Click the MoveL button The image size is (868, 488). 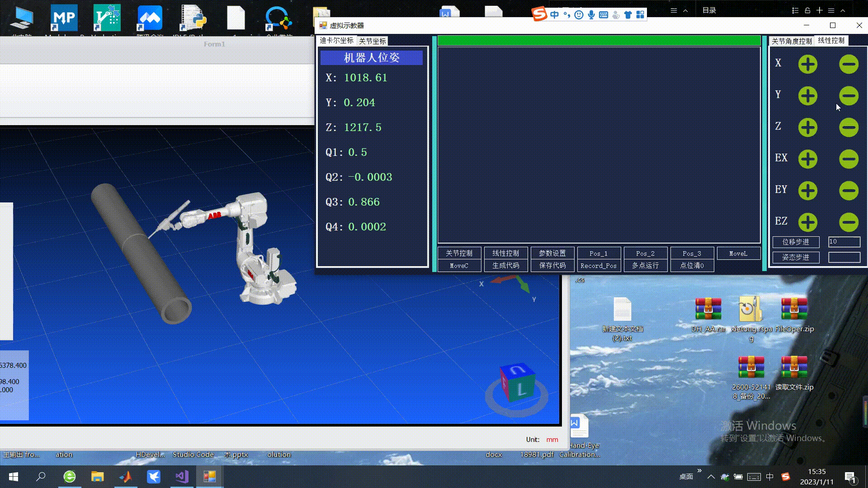tap(738, 253)
